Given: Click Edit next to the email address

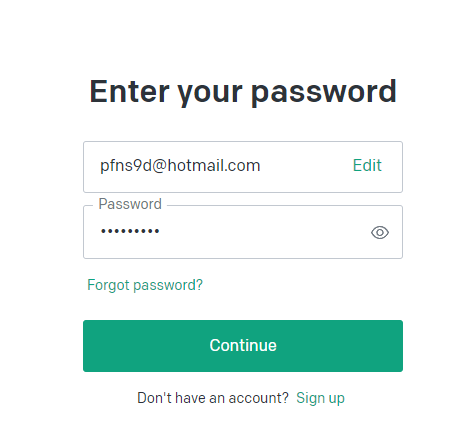Looking at the screenshot, I should (367, 165).
